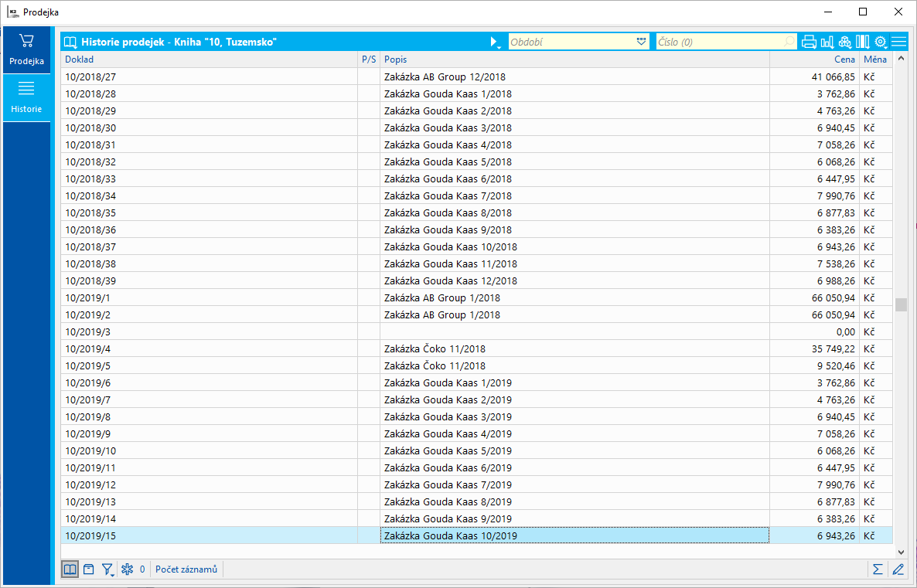Sort by Cena column header

tap(815, 59)
